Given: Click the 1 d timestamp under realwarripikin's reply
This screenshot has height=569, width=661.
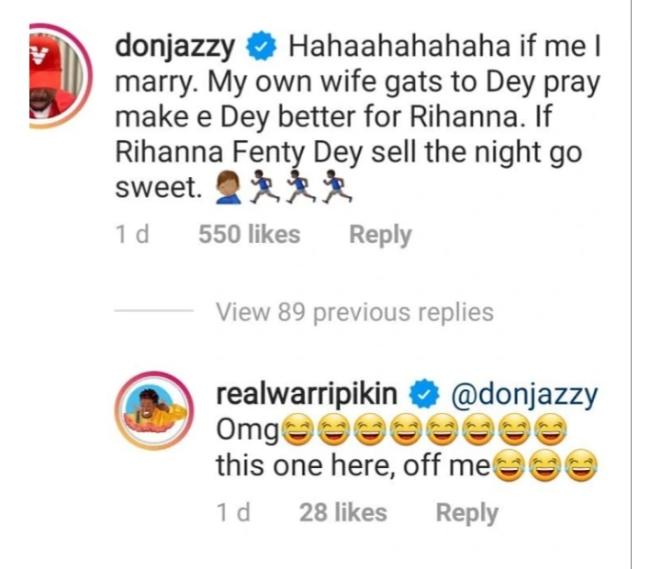Looking at the screenshot, I should tap(232, 513).
